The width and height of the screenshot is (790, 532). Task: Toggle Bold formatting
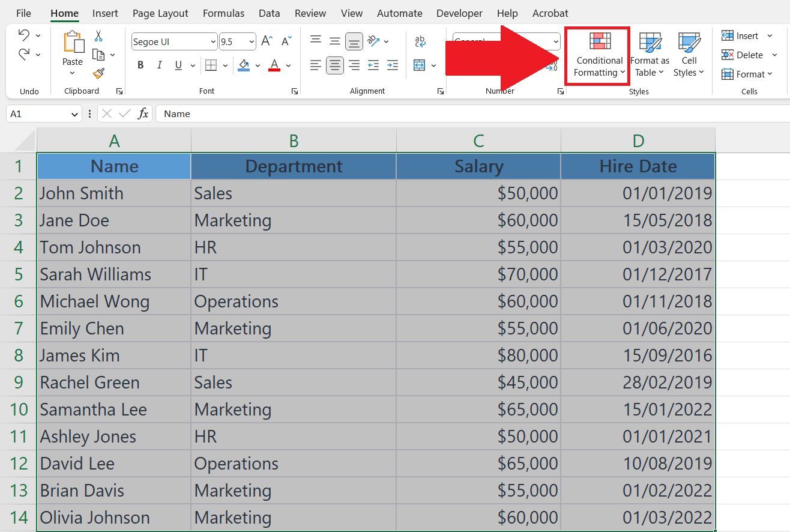140,65
